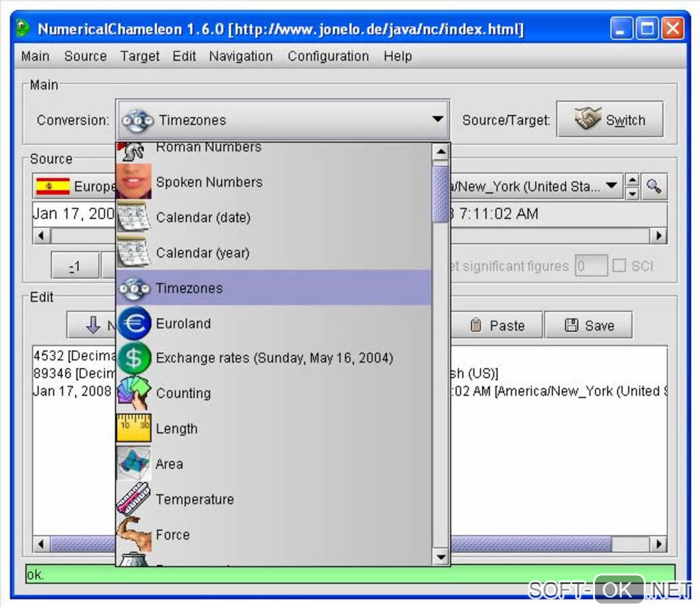The height and width of the screenshot is (607, 700).
Task: Click target timezone stepper down arrow
Action: pyautogui.click(x=632, y=193)
